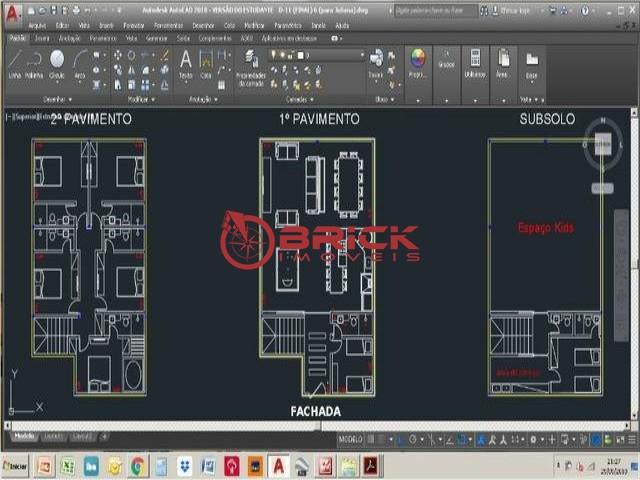The width and height of the screenshot is (640, 480).
Task: Click the vertical scrollbar at right edge
Action: [634, 265]
